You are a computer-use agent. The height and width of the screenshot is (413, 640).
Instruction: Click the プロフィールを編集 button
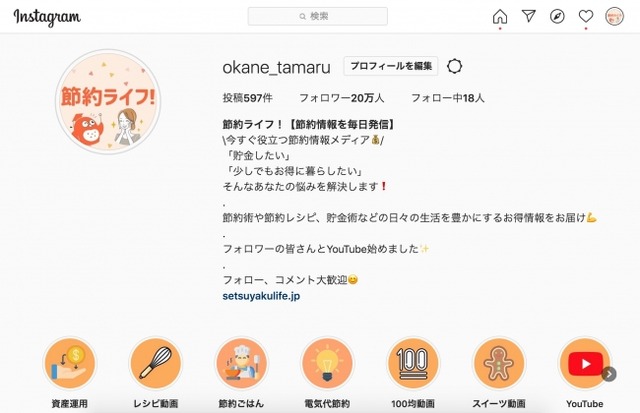tap(391, 66)
